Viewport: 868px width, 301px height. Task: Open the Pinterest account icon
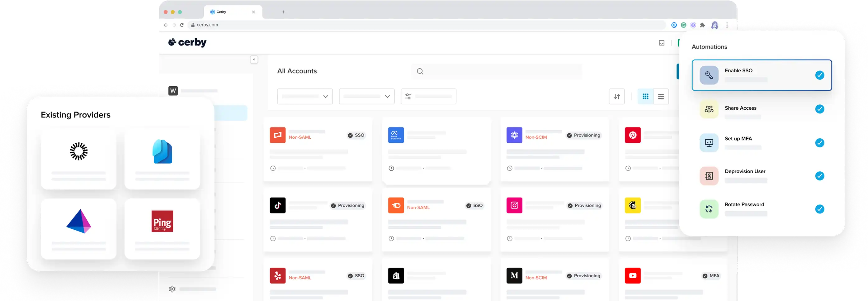click(x=632, y=135)
